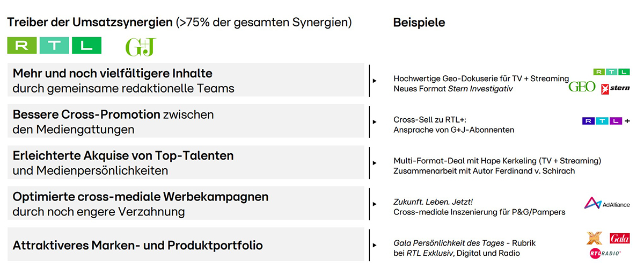Image resolution: width=644 pixels, height=265 pixels.
Task: Click the red Gala logo
Action: [619, 238]
